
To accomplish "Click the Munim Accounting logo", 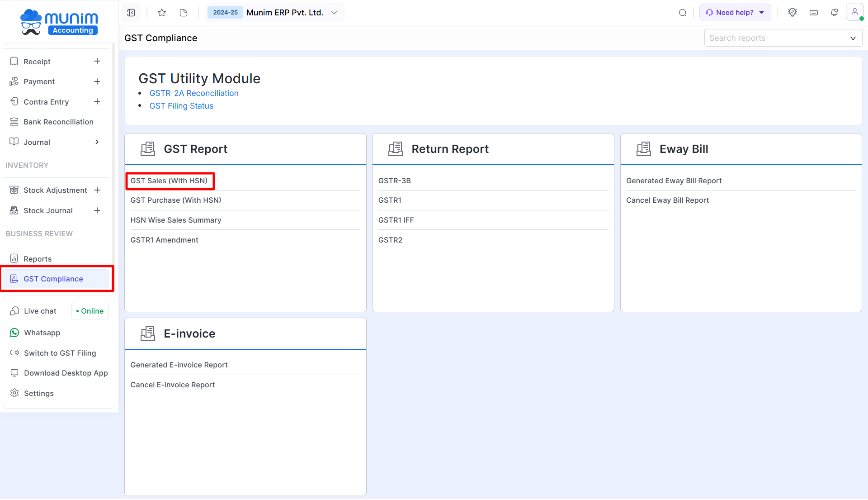I will click(59, 22).
